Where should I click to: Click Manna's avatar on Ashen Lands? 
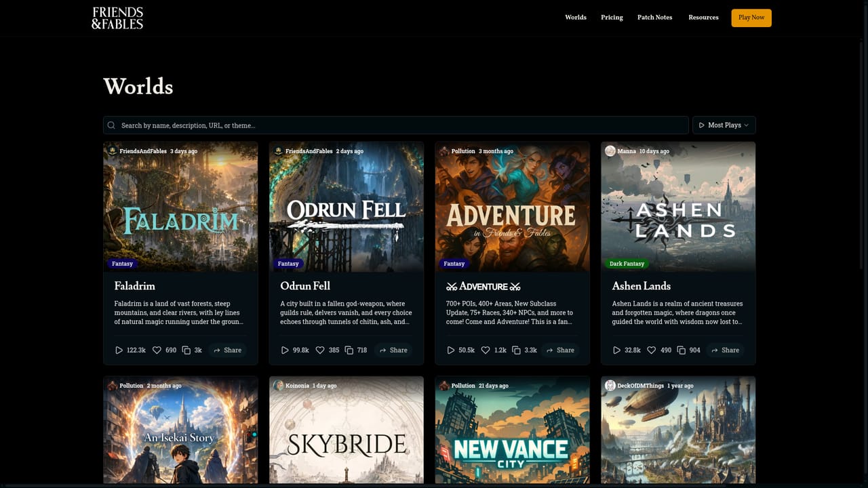[x=610, y=151]
